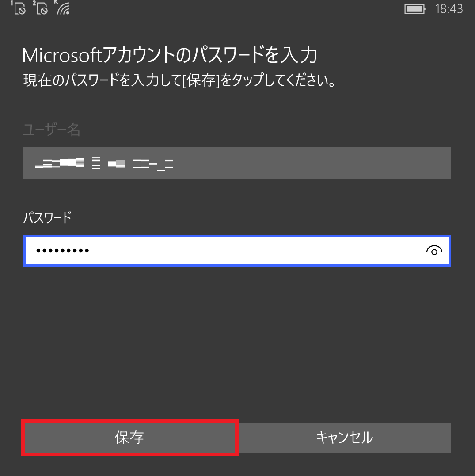This screenshot has width=475, height=476.
Task: Tap the heading Microsoftアカウントのパスワードを入力
Action: 170,55
